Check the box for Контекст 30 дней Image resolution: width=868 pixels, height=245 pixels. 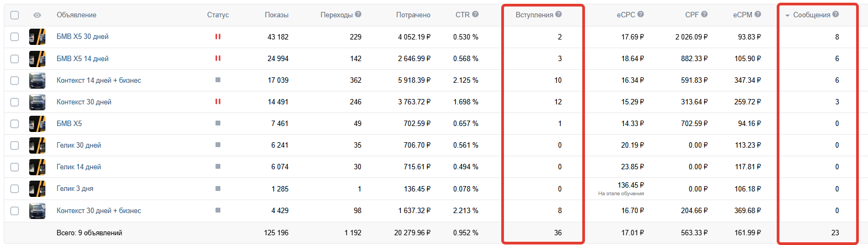(15, 102)
